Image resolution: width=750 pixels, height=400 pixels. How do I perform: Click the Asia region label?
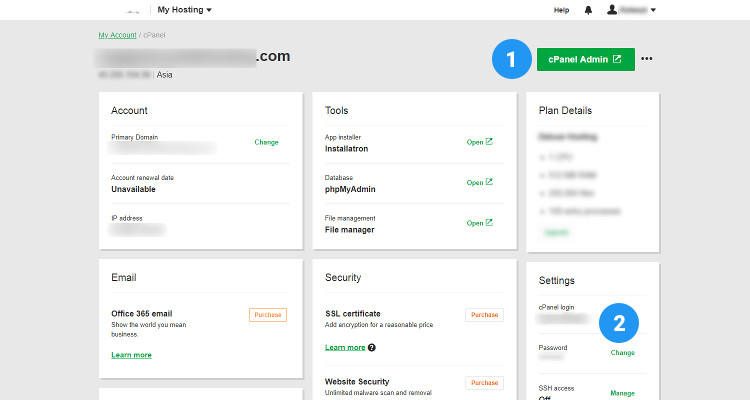point(165,75)
